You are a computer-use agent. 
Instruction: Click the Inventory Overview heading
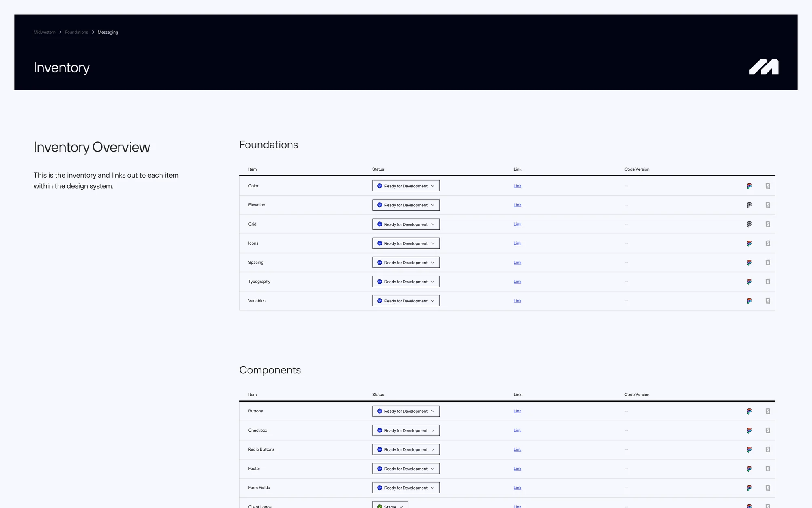coord(92,147)
